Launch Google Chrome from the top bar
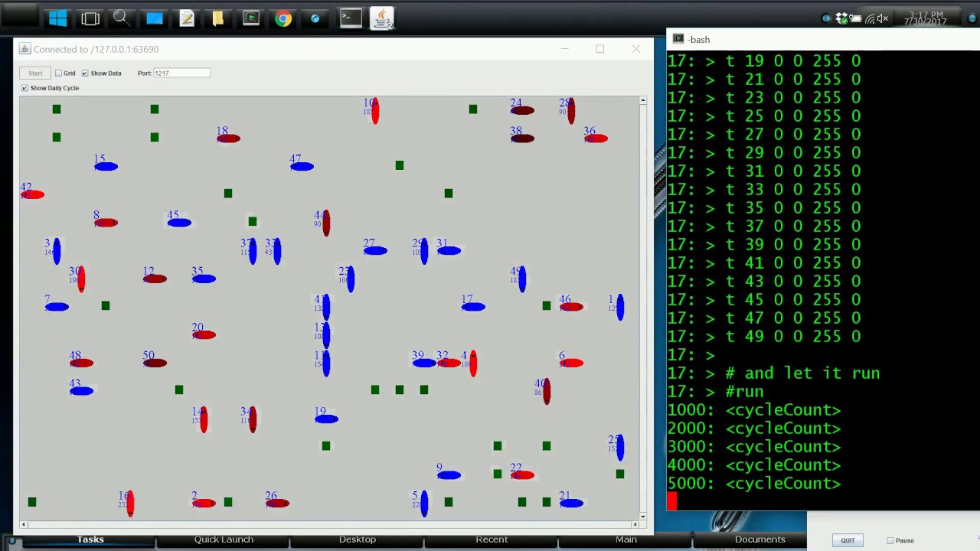This screenshot has height=551, width=980. point(283,18)
